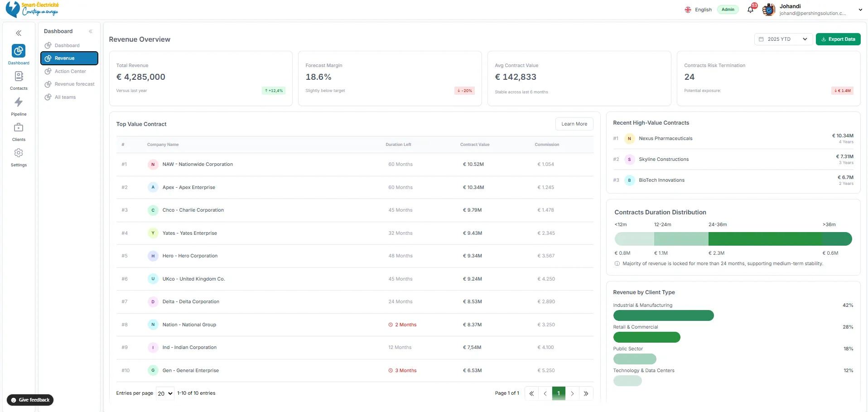The width and height of the screenshot is (868, 412).
Task: Open Pipeline lightning icon
Action: [19, 102]
